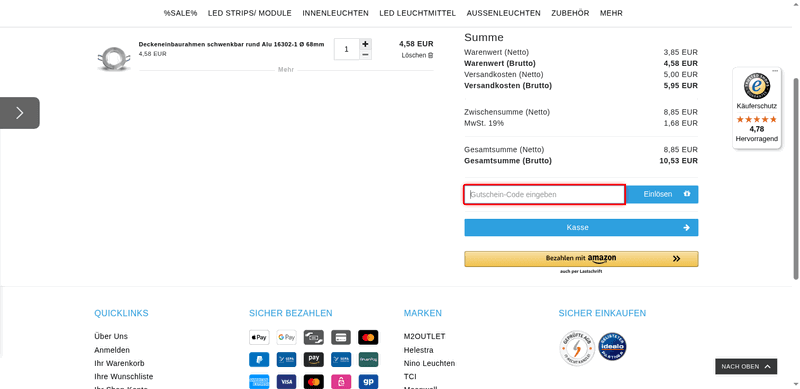Expand product details via Mehr
This screenshot has height=389, width=800.
[286, 70]
